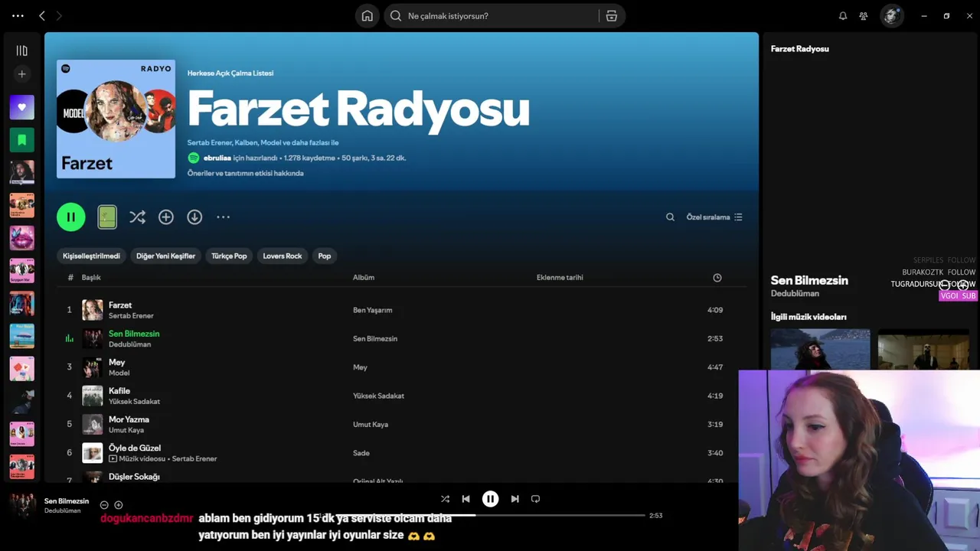The width and height of the screenshot is (980, 551).
Task: Open album link Ben Yaşarım
Action: 372,310
